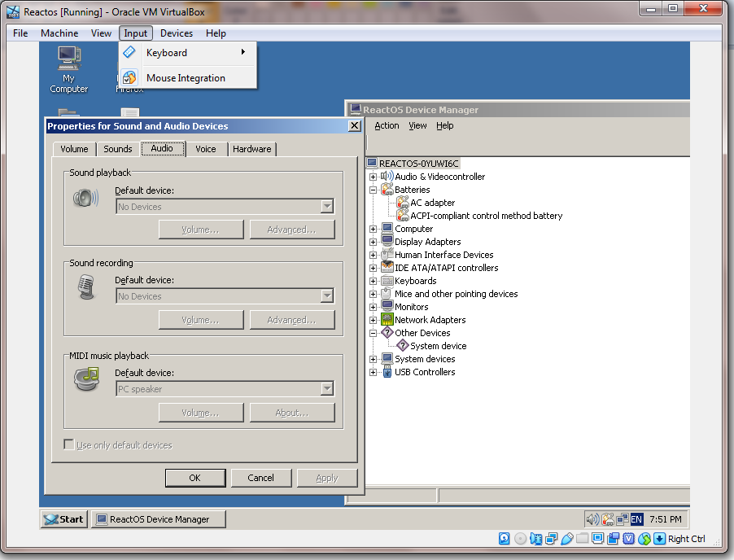Click VirtualBox video capture status icon
The image size is (734, 560).
coord(614,539)
